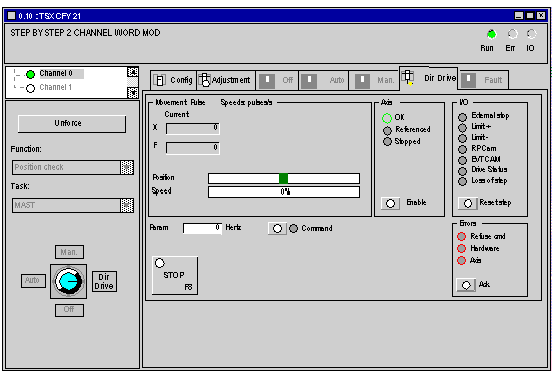Click the X current position field
Image resolution: width=552 pixels, height=384 pixels.
click(x=193, y=128)
